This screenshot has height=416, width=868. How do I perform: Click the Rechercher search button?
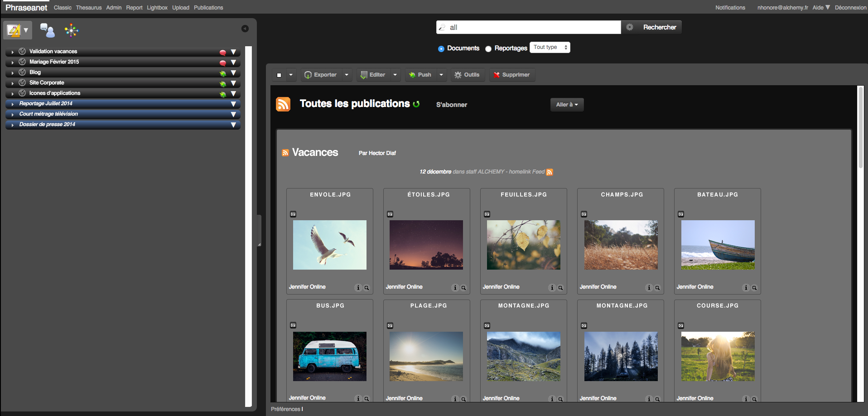660,27
